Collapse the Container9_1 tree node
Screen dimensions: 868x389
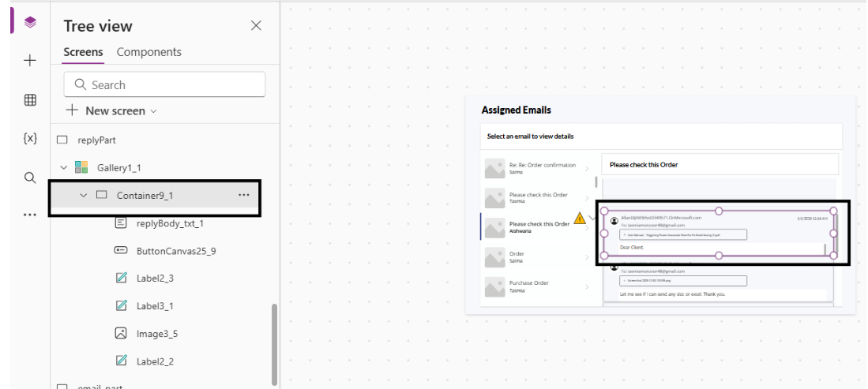click(84, 195)
